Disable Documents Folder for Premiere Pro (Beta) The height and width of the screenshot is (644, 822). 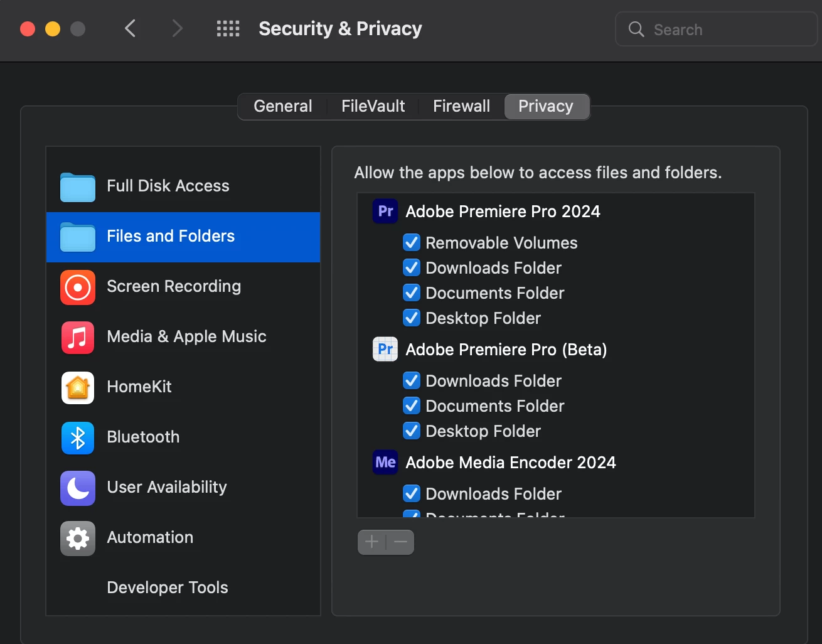pyautogui.click(x=412, y=406)
